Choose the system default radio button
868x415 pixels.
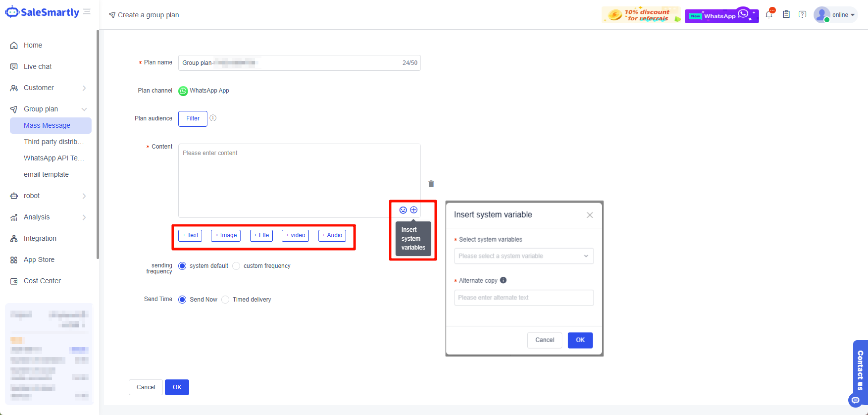tap(182, 266)
